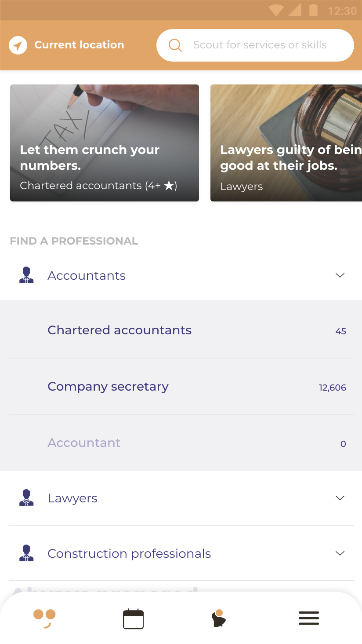The image size is (362, 644).
Task: Focus the Scout for services search field
Action: click(260, 45)
